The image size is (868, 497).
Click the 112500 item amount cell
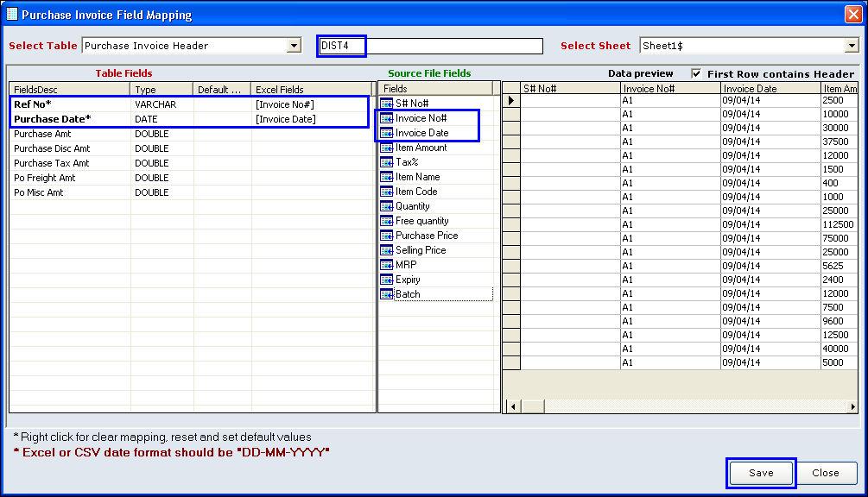[839, 224]
